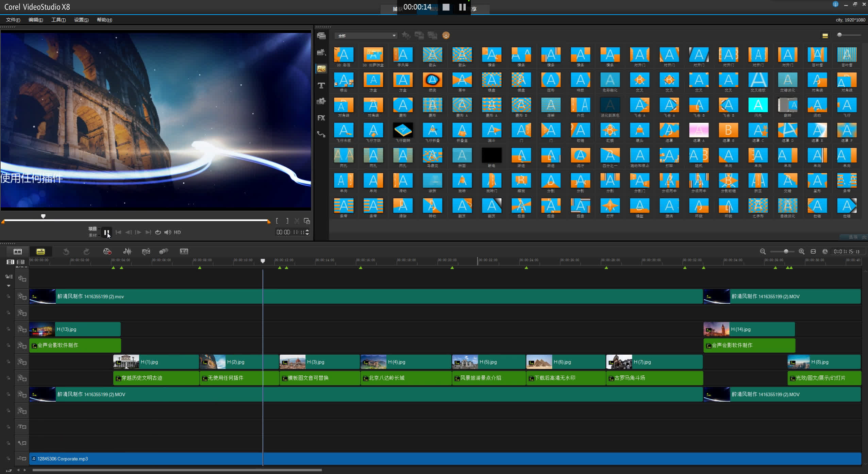Open the FX filter library icon
The image size is (868, 474).
[321, 118]
